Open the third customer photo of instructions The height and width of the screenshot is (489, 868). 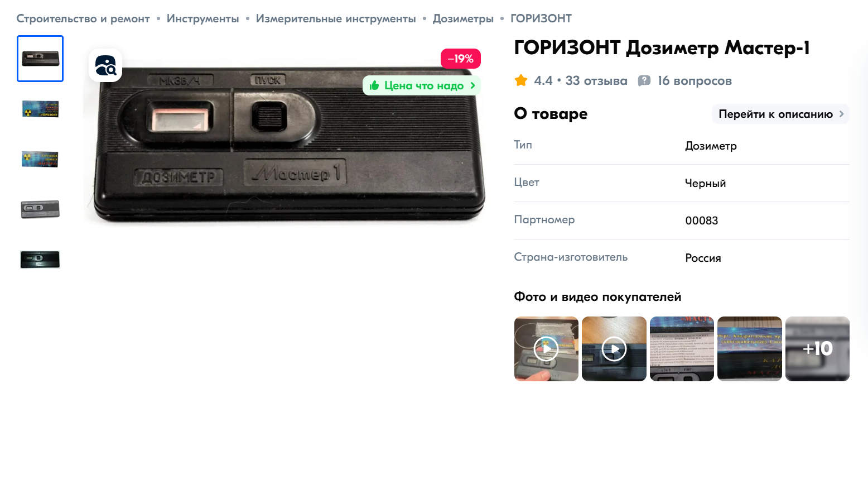[x=682, y=349]
